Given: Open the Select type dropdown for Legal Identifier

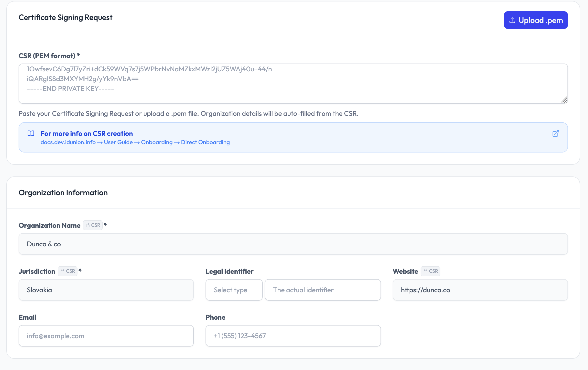Looking at the screenshot, I should [x=234, y=290].
